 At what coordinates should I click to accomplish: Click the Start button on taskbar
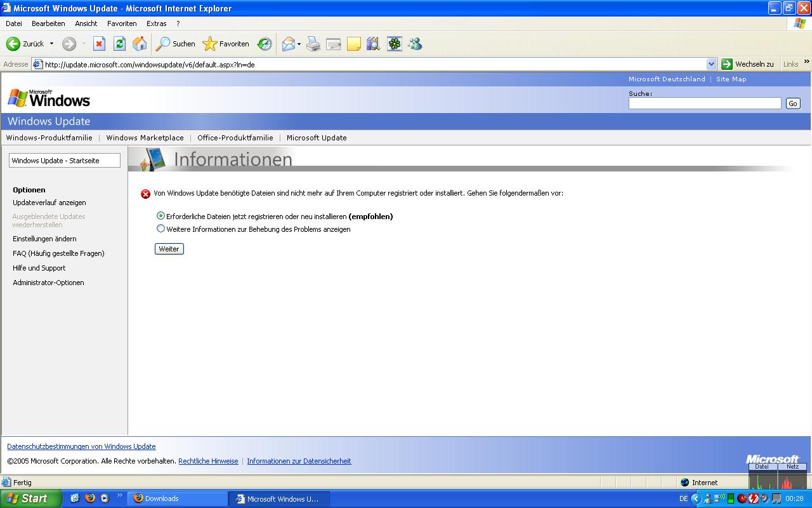[30, 498]
